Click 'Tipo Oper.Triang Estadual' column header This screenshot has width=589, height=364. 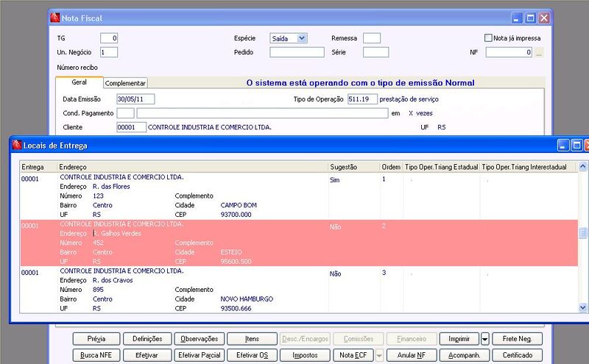click(x=441, y=167)
